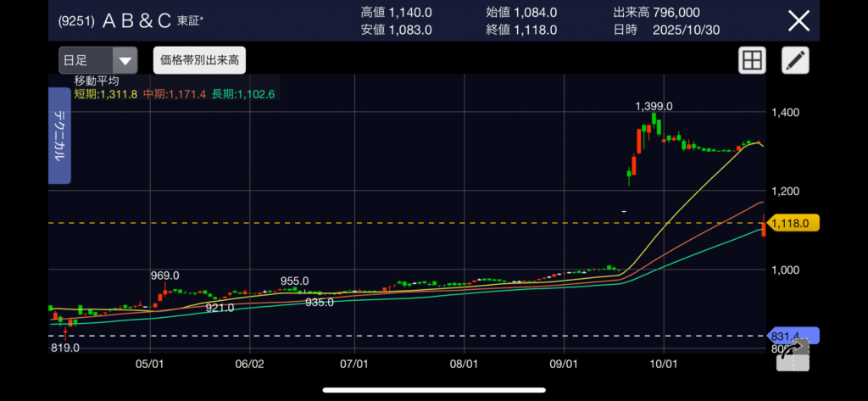Toggle the 長期 moving average legend
The width and height of the screenshot is (868, 401).
(x=244, y=93)
